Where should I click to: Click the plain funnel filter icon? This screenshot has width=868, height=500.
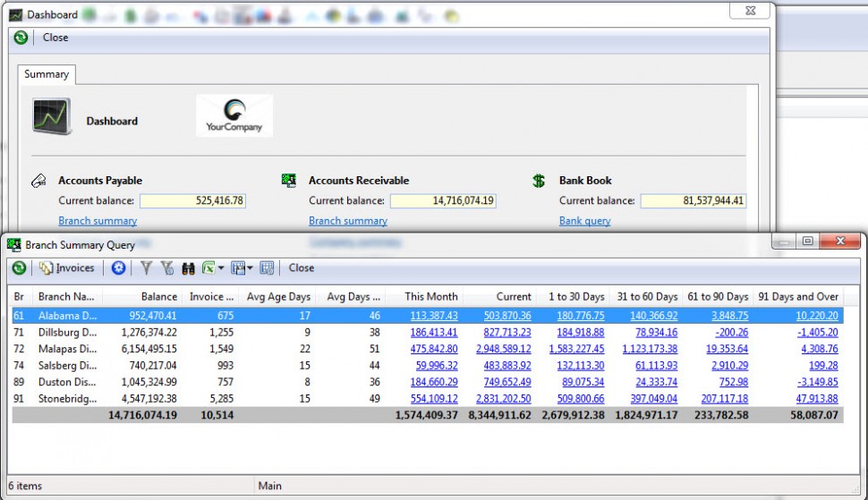(x=146, y=267)
